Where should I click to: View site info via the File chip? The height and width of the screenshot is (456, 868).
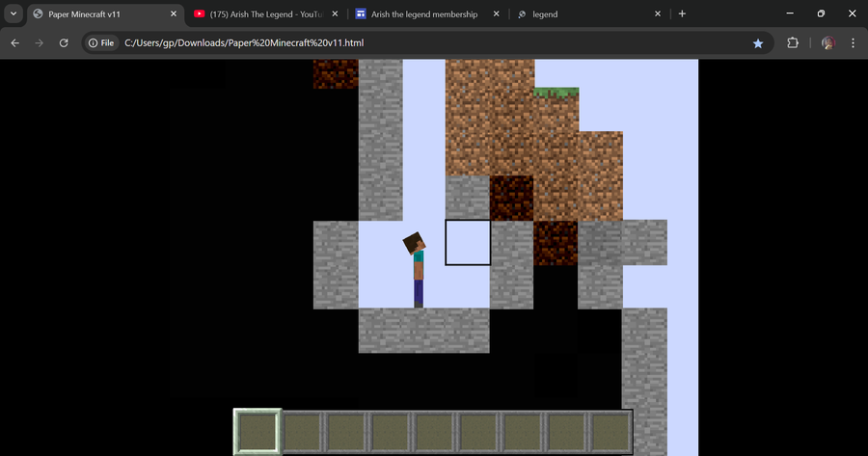[101, 42]
